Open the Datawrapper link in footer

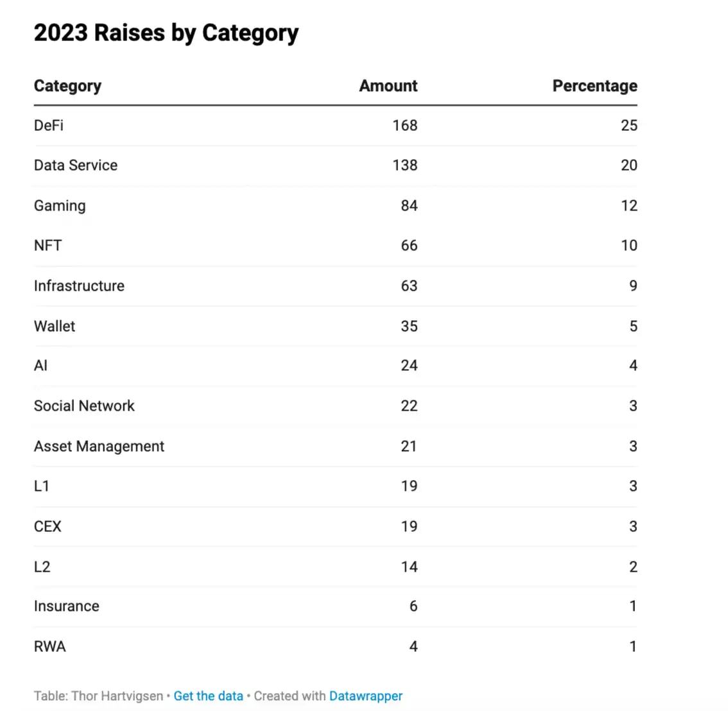tap(365, 696)
